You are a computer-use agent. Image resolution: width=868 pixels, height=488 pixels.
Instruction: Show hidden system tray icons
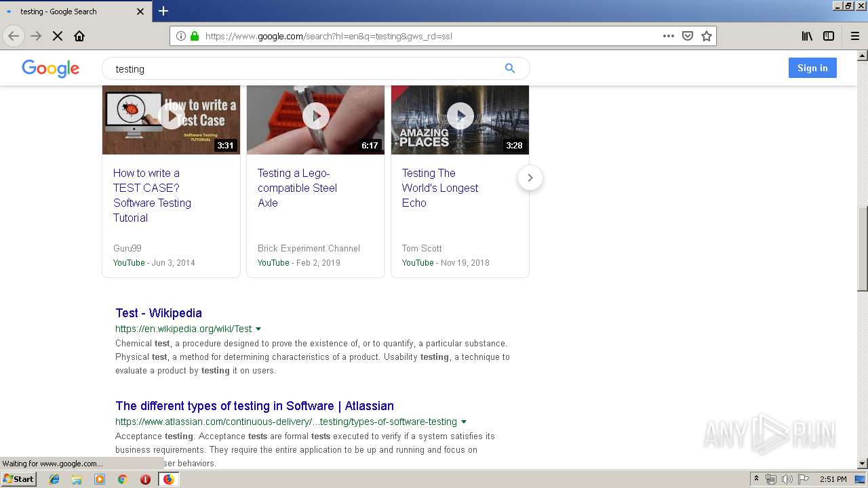(757, 479)
